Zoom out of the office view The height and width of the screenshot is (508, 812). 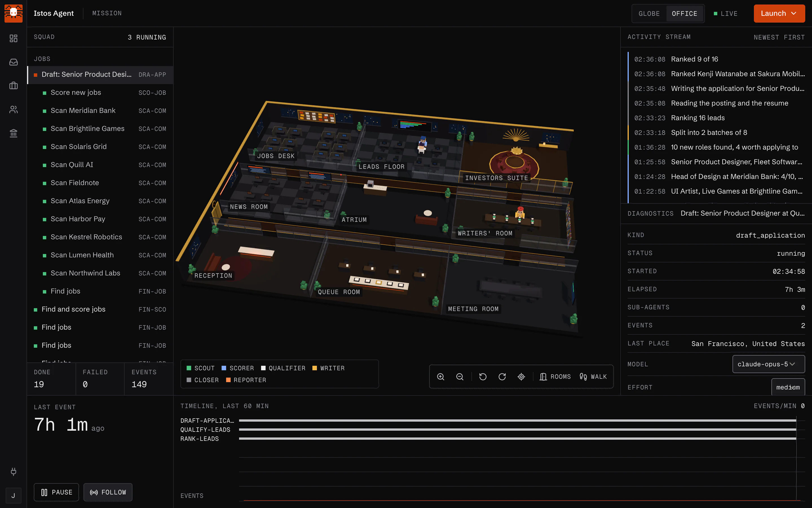[460, 377]
